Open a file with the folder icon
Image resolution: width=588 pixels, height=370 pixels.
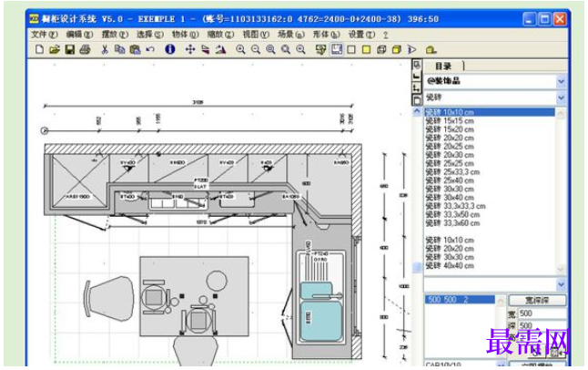(x=55, y=49)
